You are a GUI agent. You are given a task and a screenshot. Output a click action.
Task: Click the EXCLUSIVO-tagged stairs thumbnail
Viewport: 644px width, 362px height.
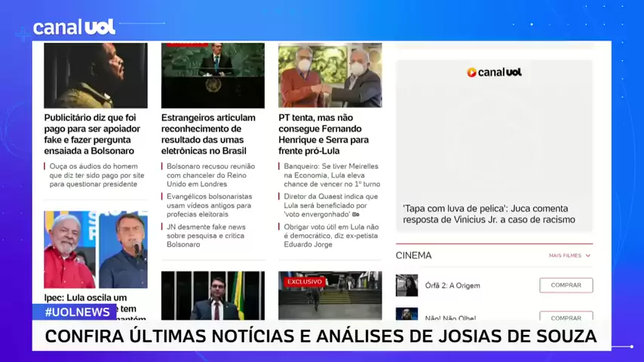pyautogui.click(x=330, y=296)
